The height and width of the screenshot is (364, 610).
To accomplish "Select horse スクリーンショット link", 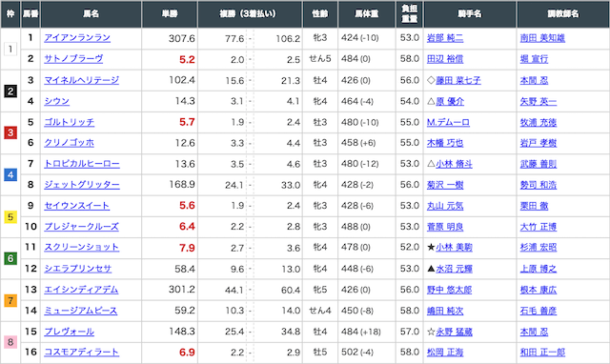I will click(x=81, y=247).
